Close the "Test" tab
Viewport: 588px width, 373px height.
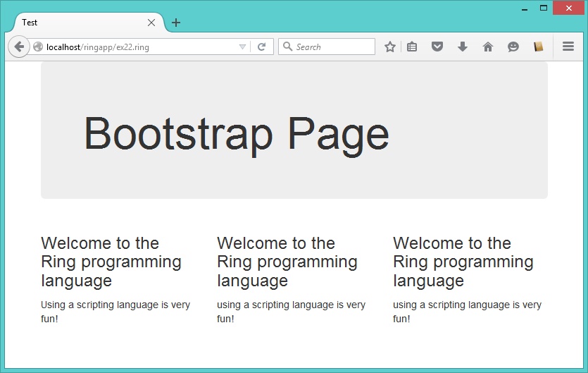(151, 23)
